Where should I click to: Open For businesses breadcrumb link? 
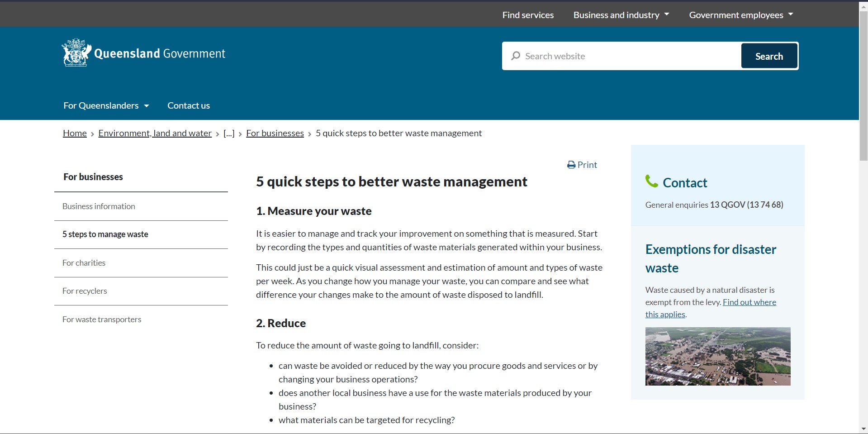(x=275, y=133)
